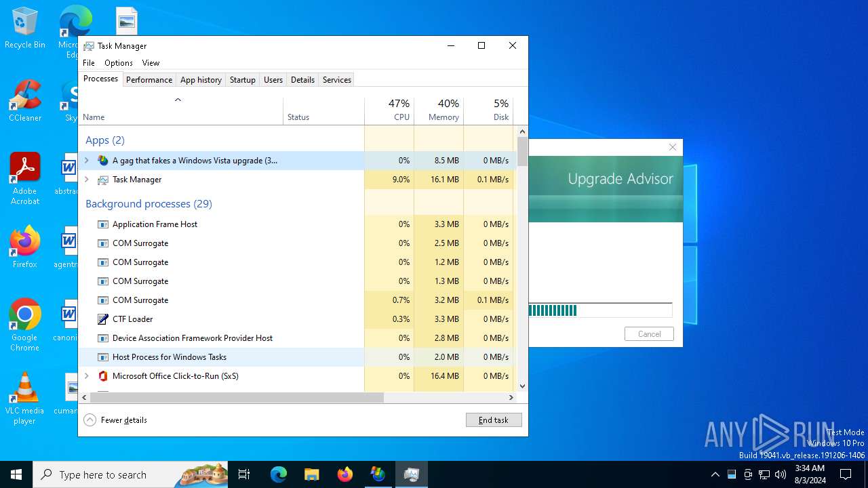This screenshot has height=488, width=868.
Task: Expand the Task Manager app row
Action: (86, 180)
